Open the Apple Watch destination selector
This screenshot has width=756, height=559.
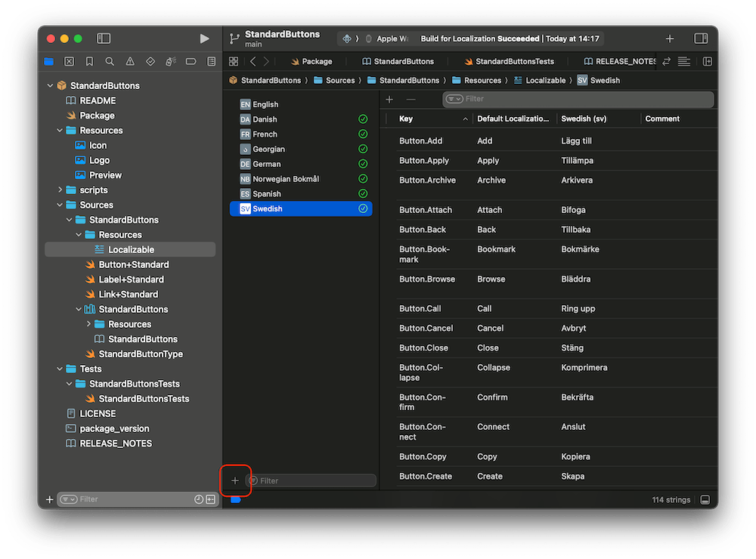pyautogui.click(x=387, y=39)
